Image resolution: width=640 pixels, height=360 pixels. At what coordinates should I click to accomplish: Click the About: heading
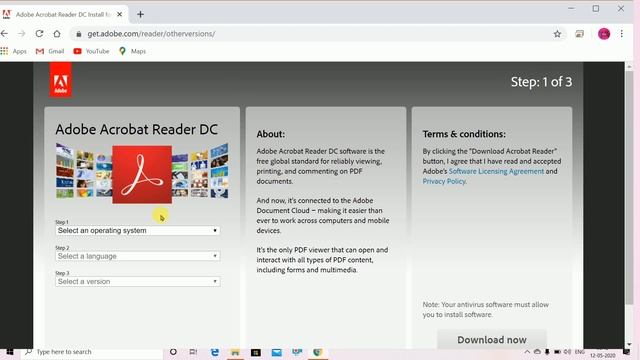pyautogui.click(x=271, y=134)
